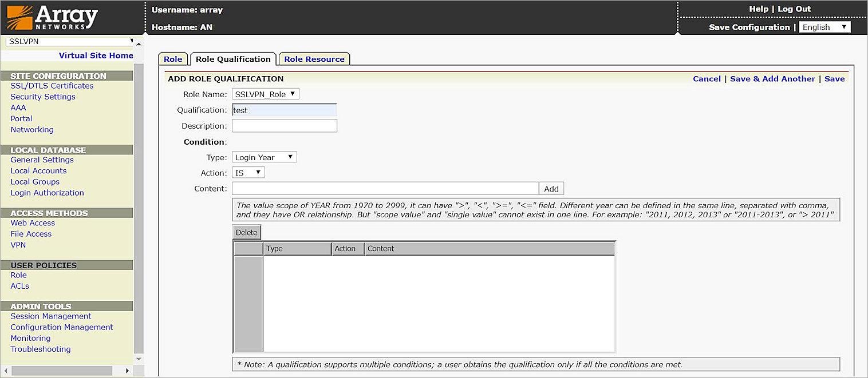Image resolution: width=868 pixels, height=378 pixels.
Task: Select the Role Qualification tab
Action: click(233, 59)
